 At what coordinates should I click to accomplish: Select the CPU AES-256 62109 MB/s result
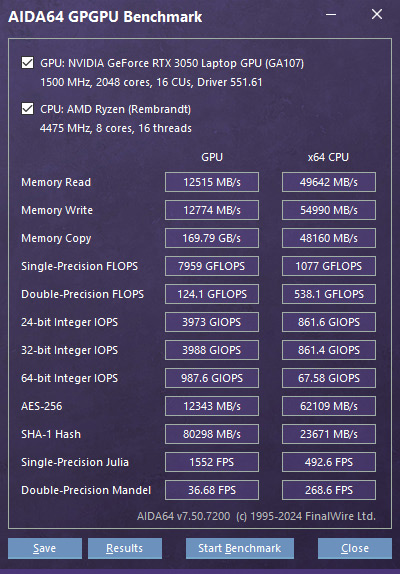[329, 406]
